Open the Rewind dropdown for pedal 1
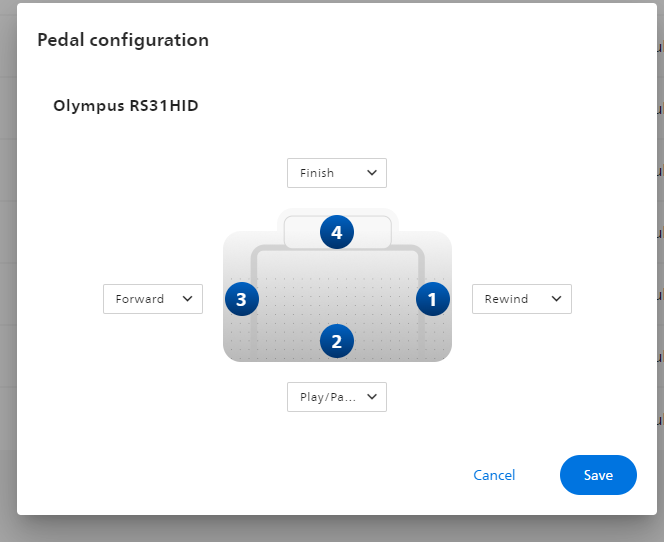Viewport: 664px width, 542px height. pyautogui.click(x=522, y=299)
